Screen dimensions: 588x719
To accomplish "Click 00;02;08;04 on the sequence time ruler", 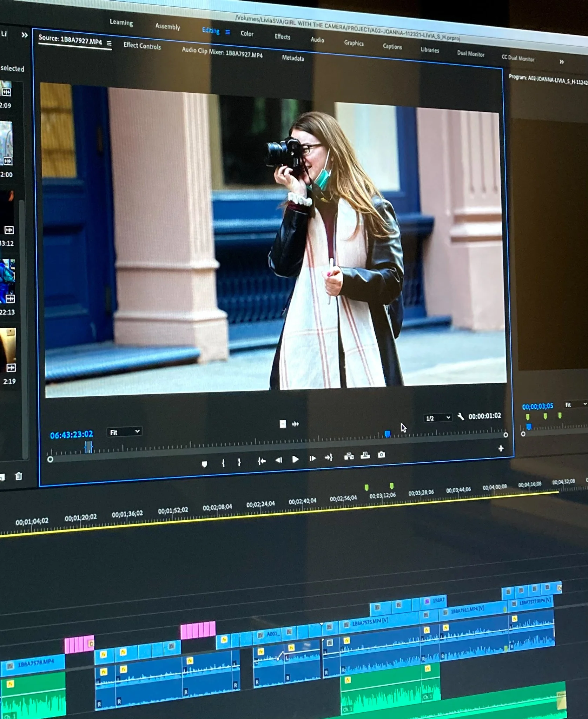I will coord(217,507).
